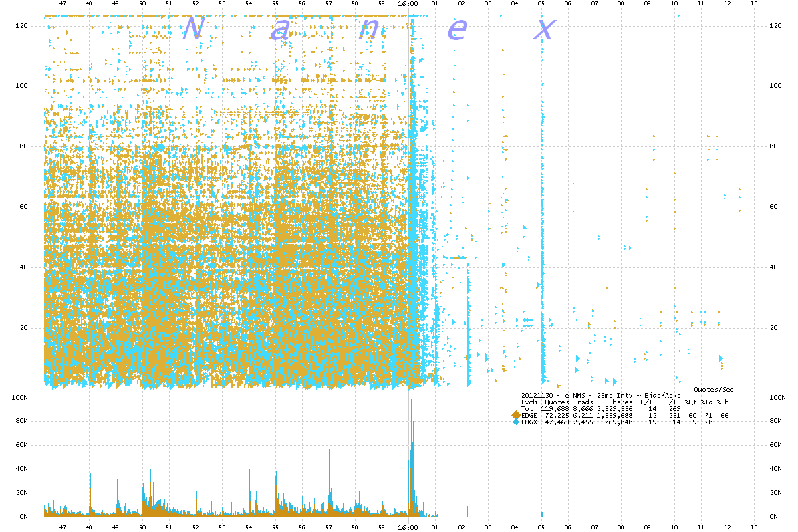This screenshot has height=532, width=798.
Task: Click EDGX %Td value 28
Action: (708, 422)
